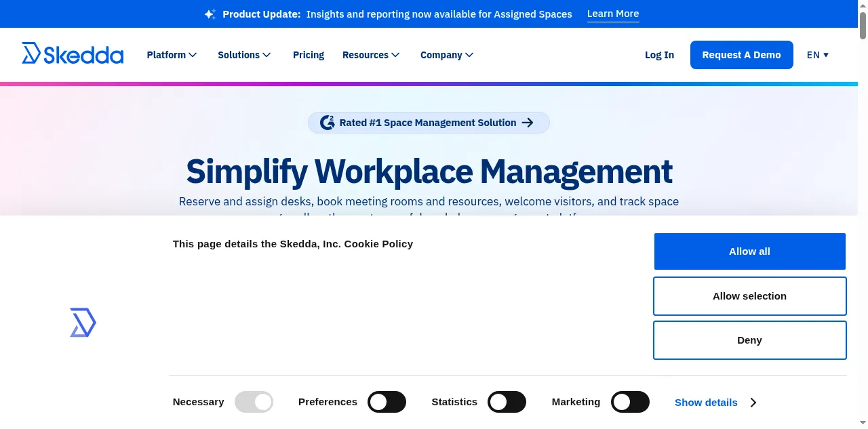This screenshot has width=868, height=429.
Task: Click Deny cookies
Action: (x=750, y=340)
